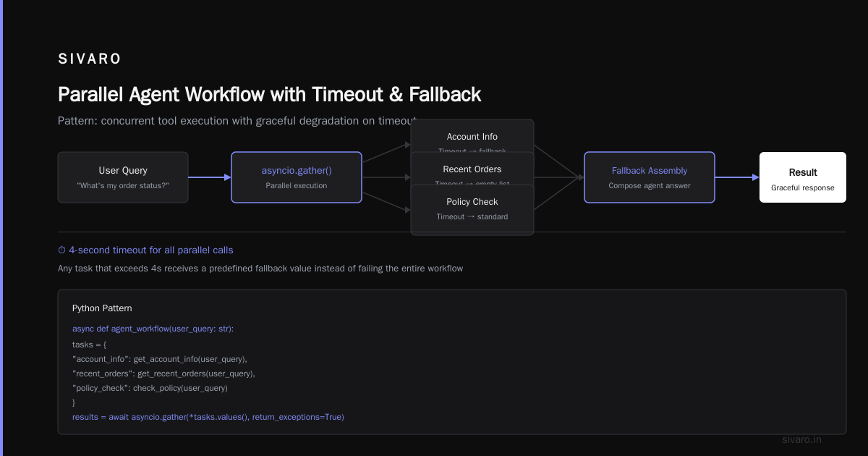Select the User Query node

click(123, 177)
